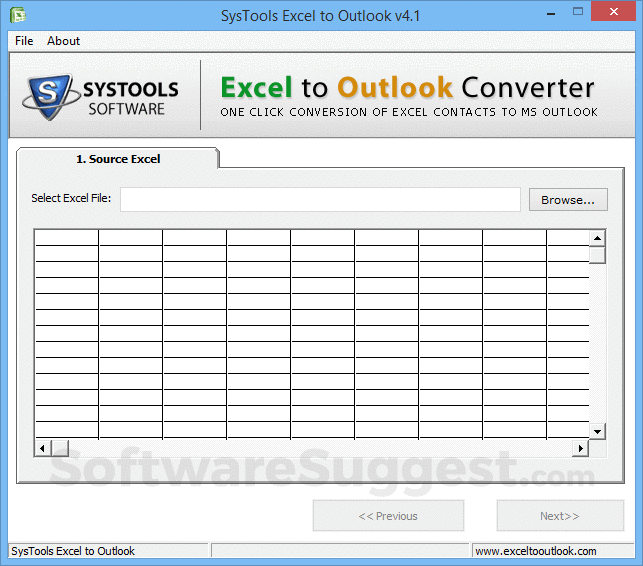
Task: Minimize the SysTools Excel to Outlook window
Action: 551,13
